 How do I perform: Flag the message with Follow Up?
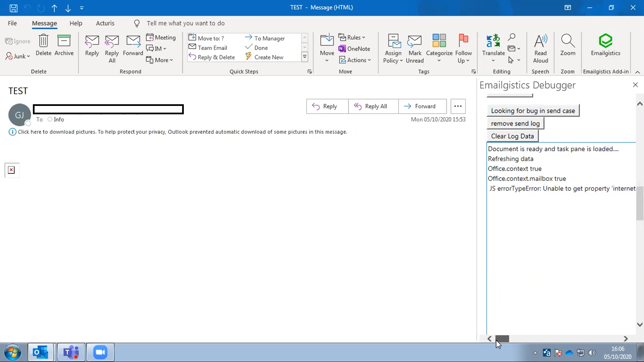[464, 48]
